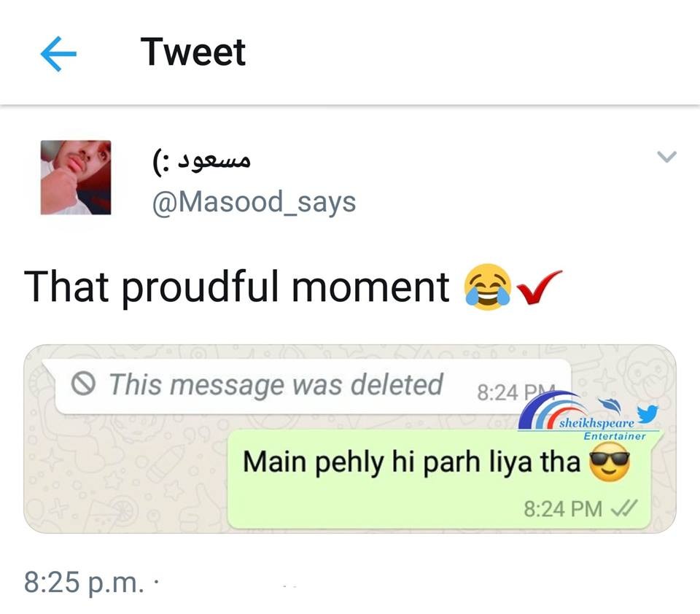Click the Twitter bird in watermark
The height and width of the screenshot is (614, 700).
[x=647, y=413]
